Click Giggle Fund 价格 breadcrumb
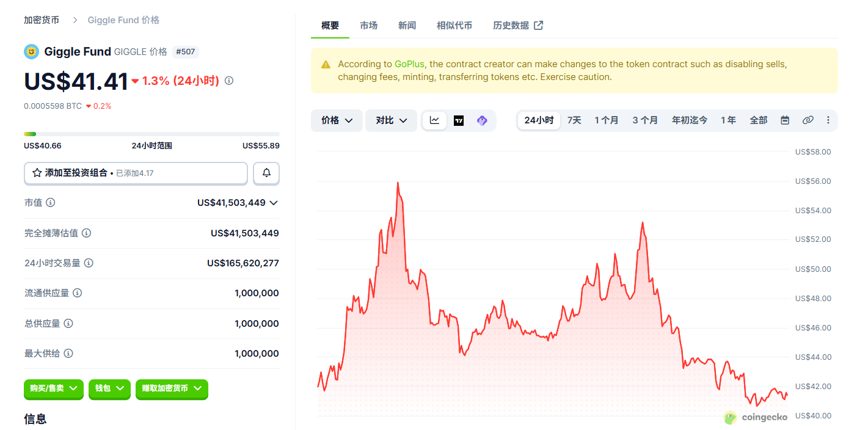This screenshot has height=430, width=868. [x=123, y=20]
